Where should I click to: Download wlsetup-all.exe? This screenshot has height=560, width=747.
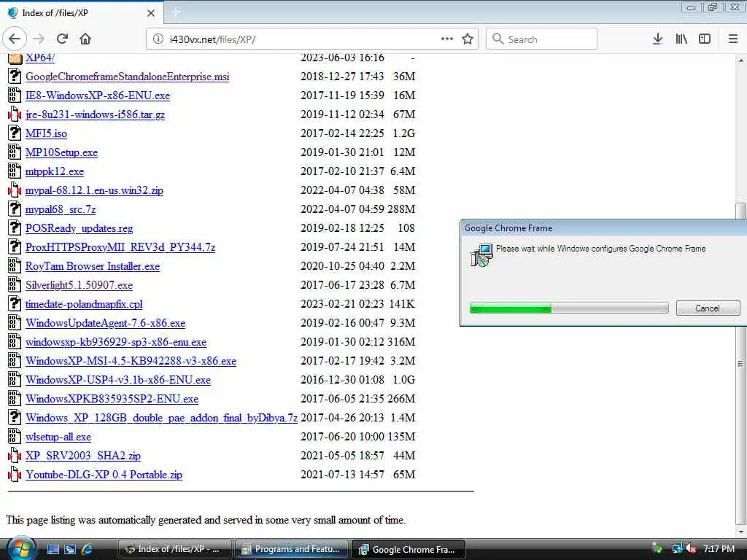tap(58, 437)
